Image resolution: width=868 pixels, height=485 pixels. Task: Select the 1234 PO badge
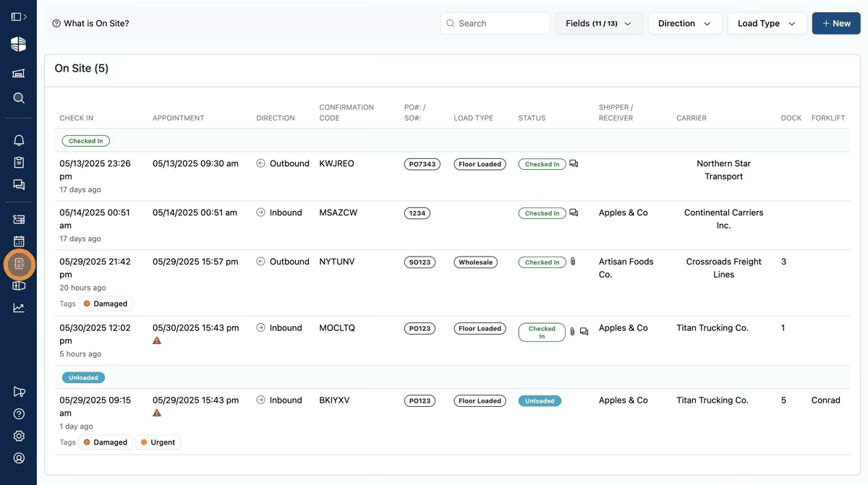tap(417, 213)
